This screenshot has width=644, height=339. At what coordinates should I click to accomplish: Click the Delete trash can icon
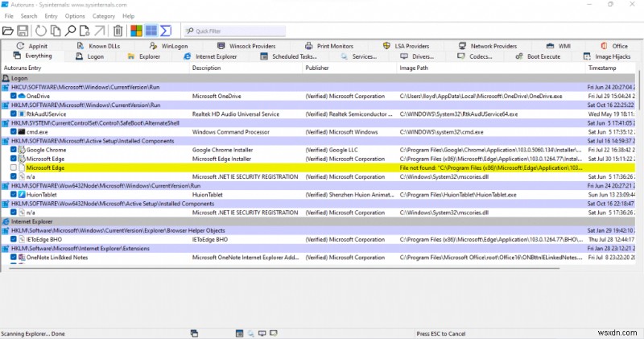(118, 31)
